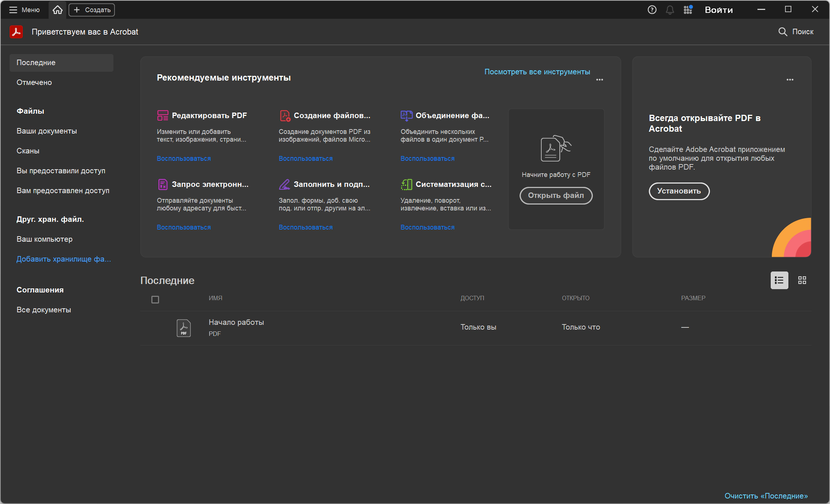This screenshot has height=504, width=830.
Task: Open the Начало работы PDF file thumbnail
Action: click(x=183, y=328)
